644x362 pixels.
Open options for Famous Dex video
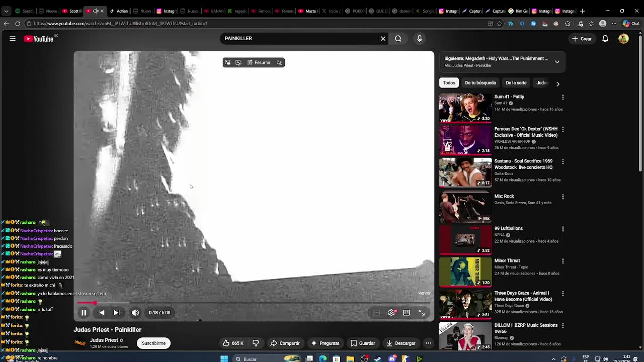(562, 129)
